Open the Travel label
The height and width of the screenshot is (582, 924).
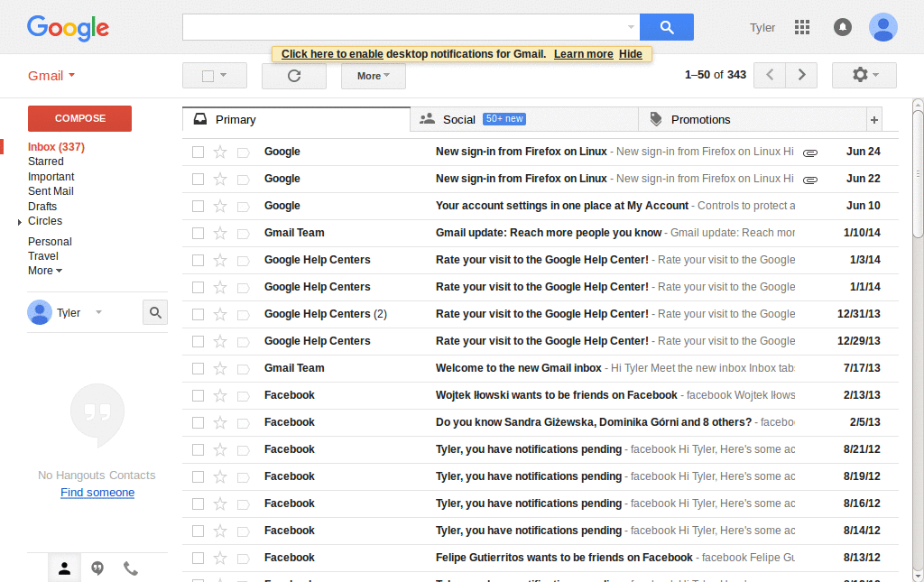(x=43, y=256)
